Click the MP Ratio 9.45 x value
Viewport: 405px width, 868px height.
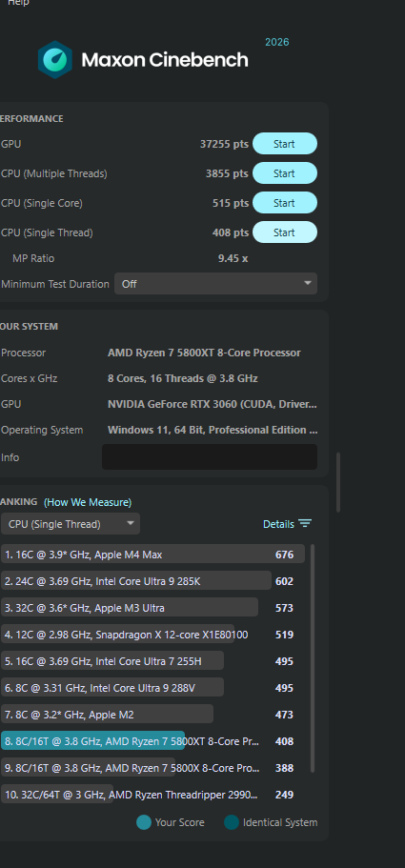pos(233,258)
